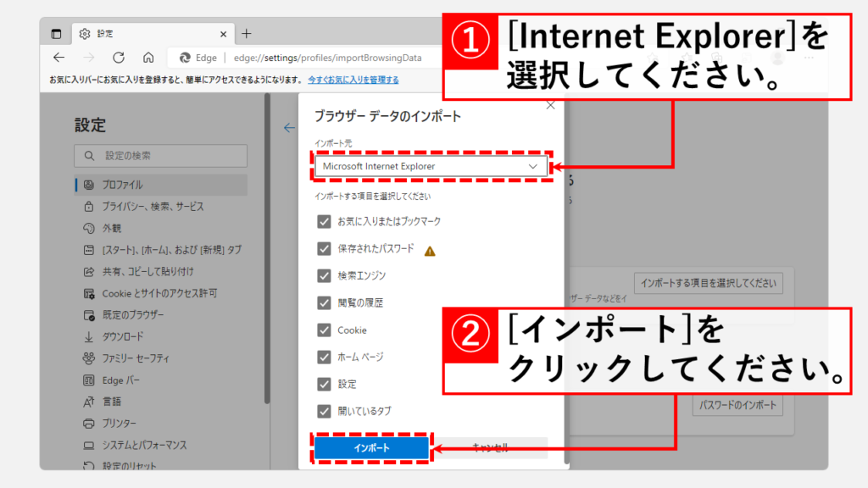Viewport: 868px width, 488px height.
Task: Uncheck 設定 checkbox in import dialog
Action: click(x=324, y=384)
